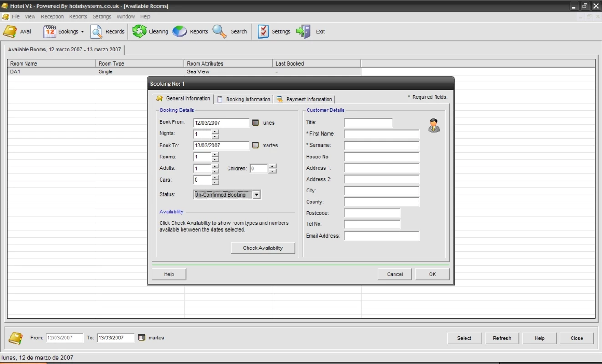Open the View menu
The width and height of the screenshot is (602, 364).
[x=30, y=16]
